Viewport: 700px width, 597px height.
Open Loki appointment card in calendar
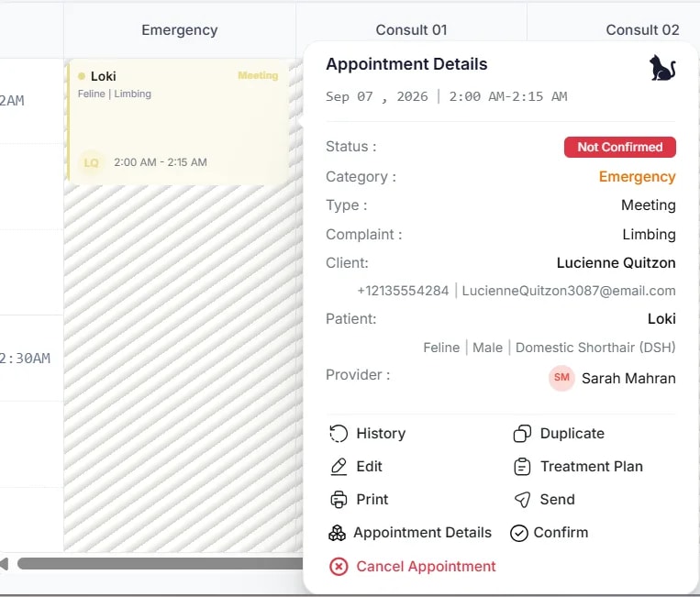pyautogui.click(x=178, y=121)
